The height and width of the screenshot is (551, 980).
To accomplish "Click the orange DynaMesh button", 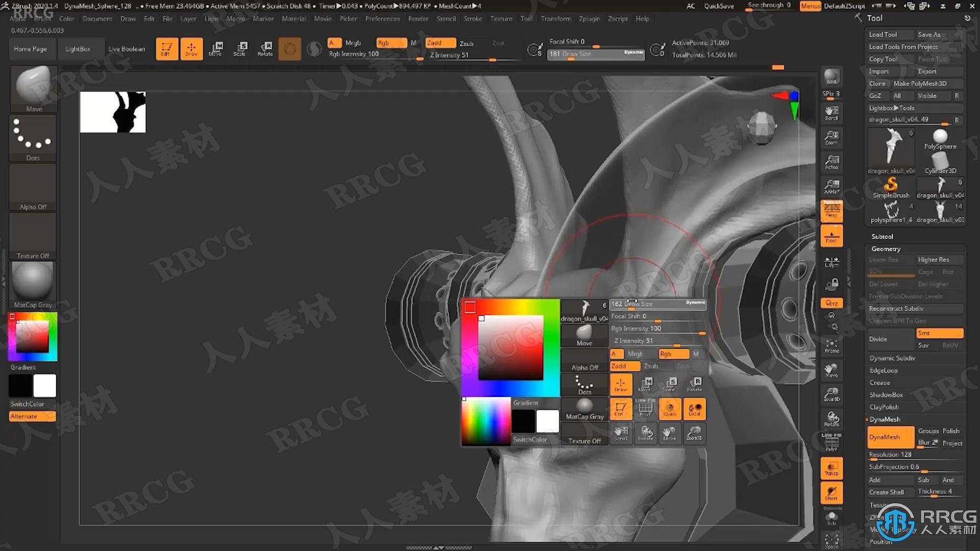I will (891, 437).
